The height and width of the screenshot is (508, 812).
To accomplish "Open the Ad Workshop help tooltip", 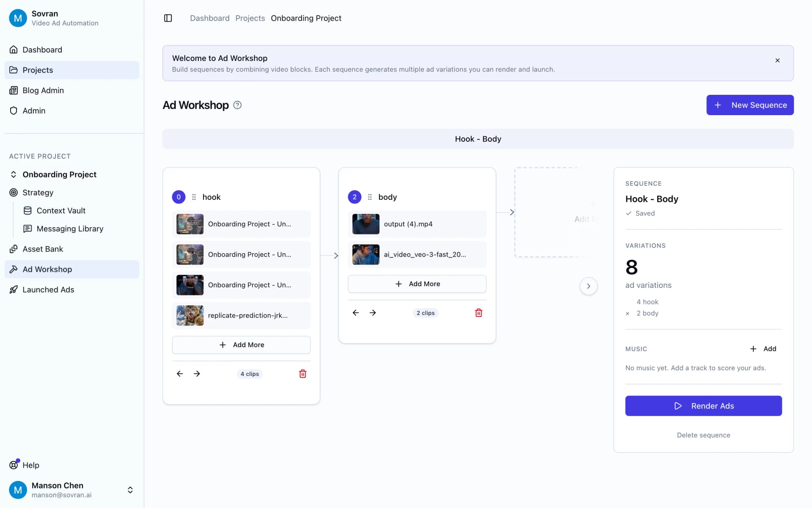I will pos(237,105).
